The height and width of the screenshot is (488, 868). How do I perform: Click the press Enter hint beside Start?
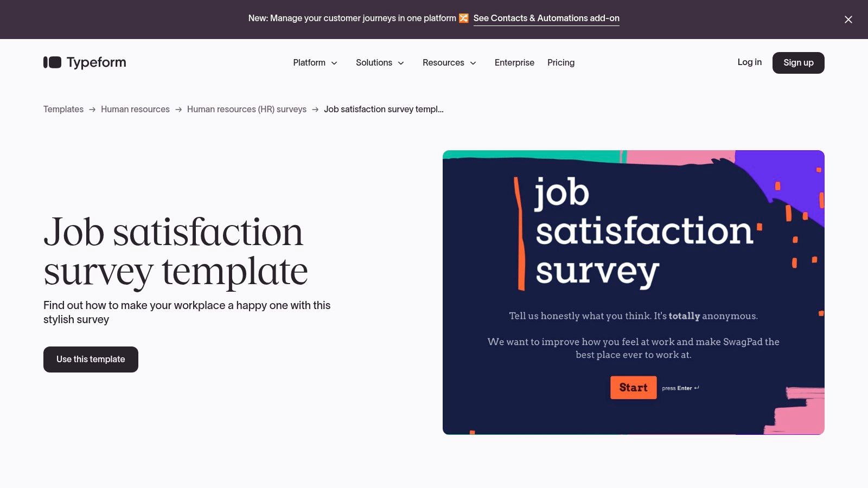680,388
